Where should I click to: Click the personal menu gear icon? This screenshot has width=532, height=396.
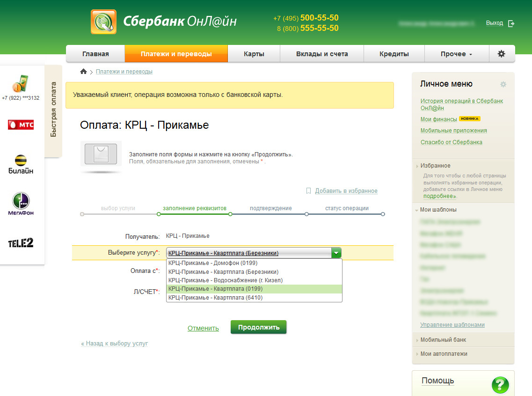pyautogui.click(x=503, y=84)
